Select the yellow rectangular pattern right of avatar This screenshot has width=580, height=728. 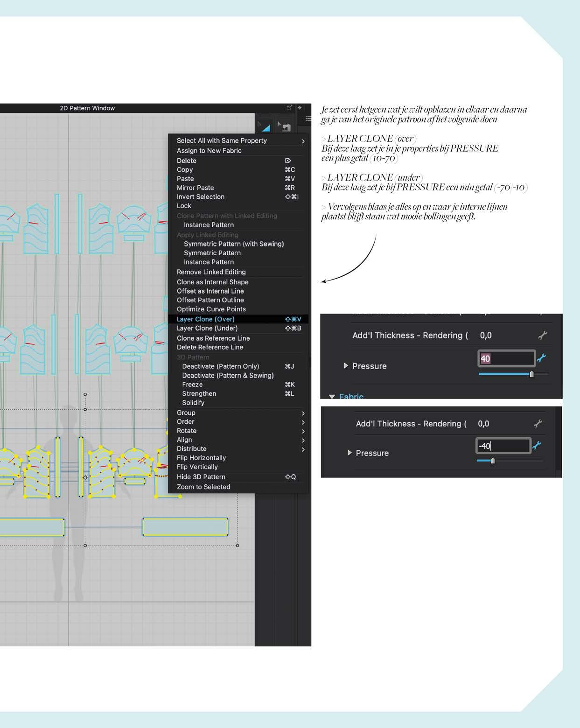(185, 527)
